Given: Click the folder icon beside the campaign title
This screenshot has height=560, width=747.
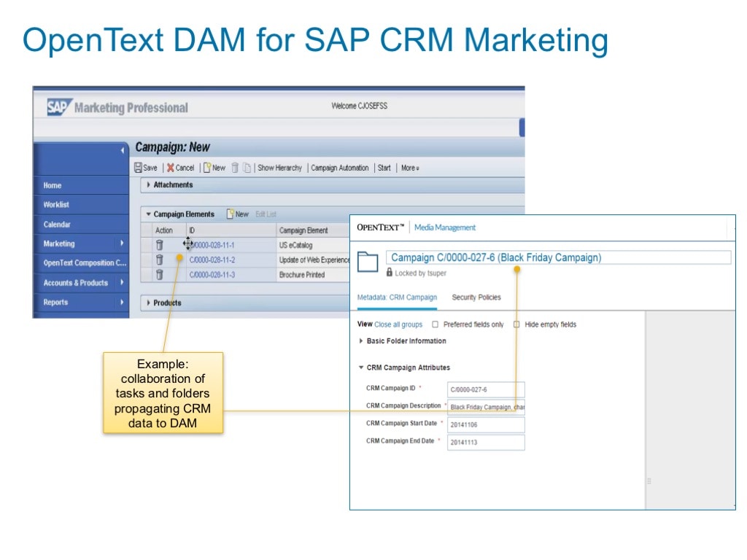Looking at the screenshot, I should [368, 262].
